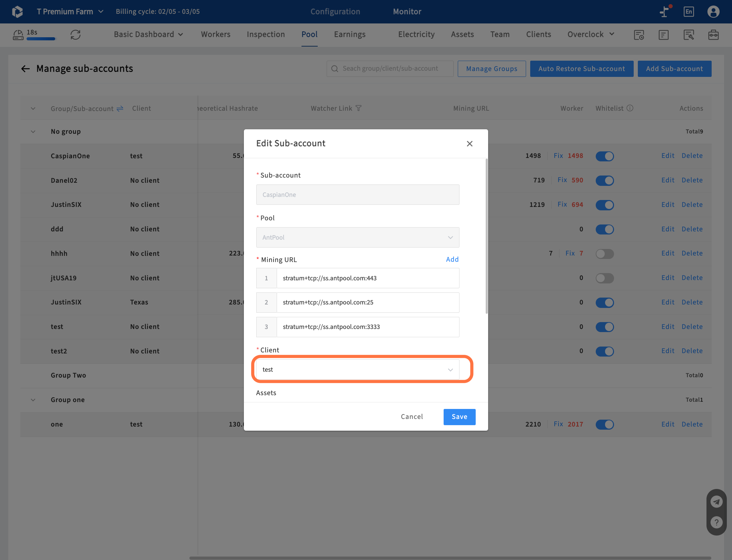Open the notes list icon in toolbar
732x560 pixels.
(663, 34)
